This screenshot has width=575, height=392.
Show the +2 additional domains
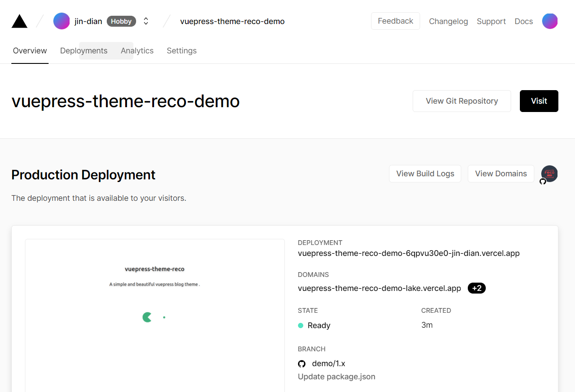pyautogui.click(x=477, y=288)
